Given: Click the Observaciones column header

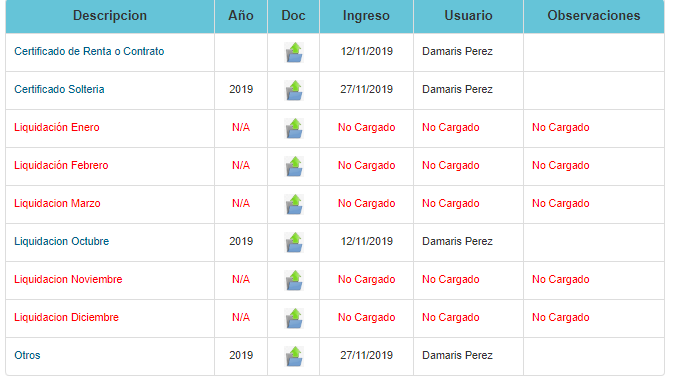Looking at the screenshot, I should (x=594, y=16).
